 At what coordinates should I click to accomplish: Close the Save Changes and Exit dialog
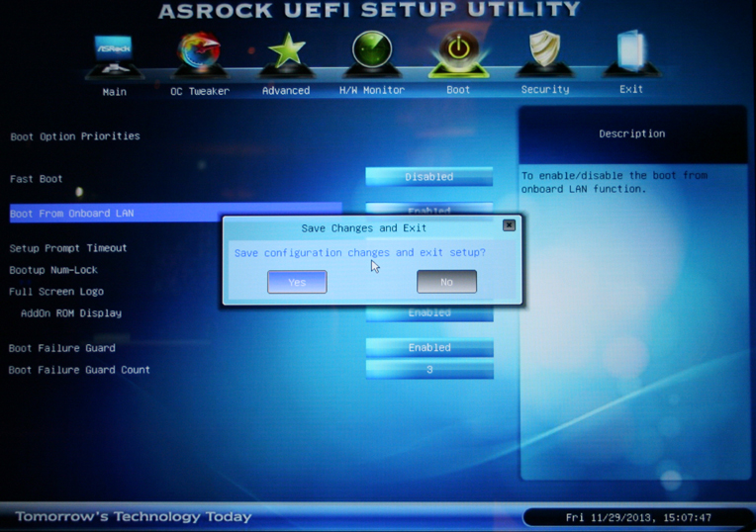[509, 225]
